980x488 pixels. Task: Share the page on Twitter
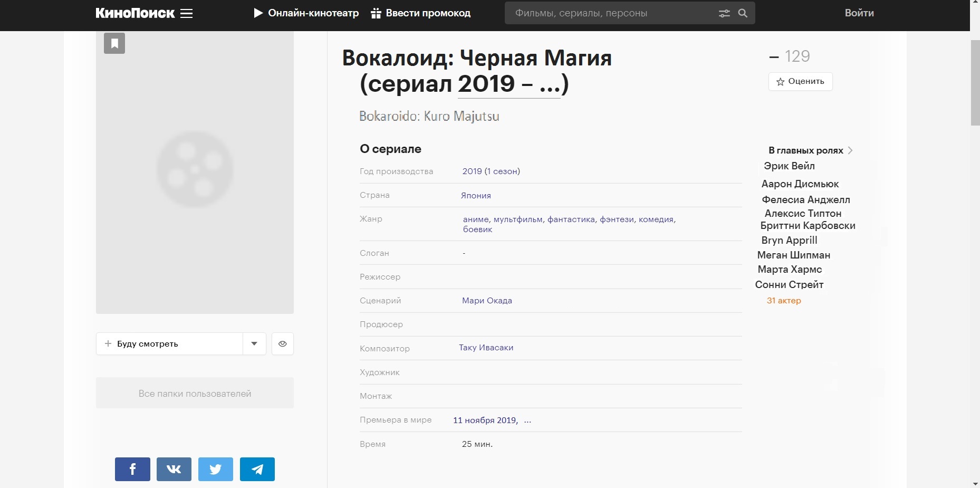pos(215,469)
